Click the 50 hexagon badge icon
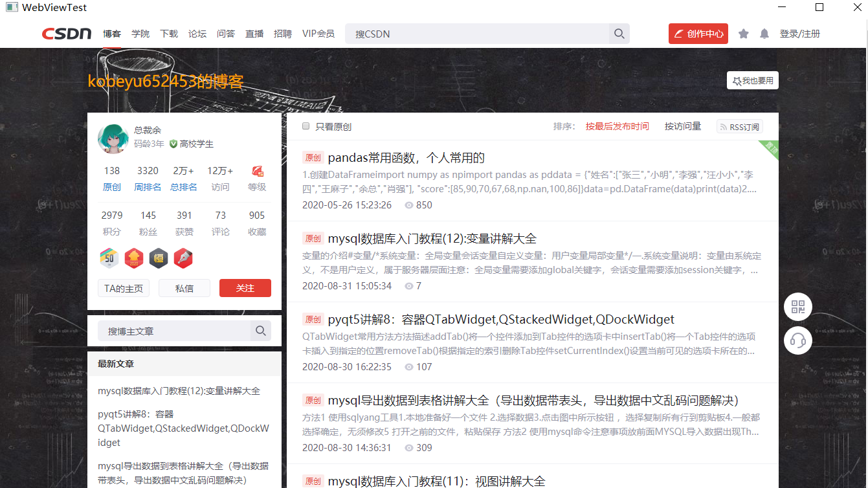868x488 pixels. tap(109, 258)
